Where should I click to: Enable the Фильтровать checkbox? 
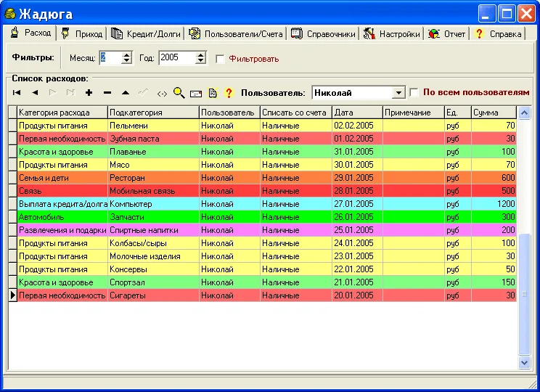(x=221, y=59)
